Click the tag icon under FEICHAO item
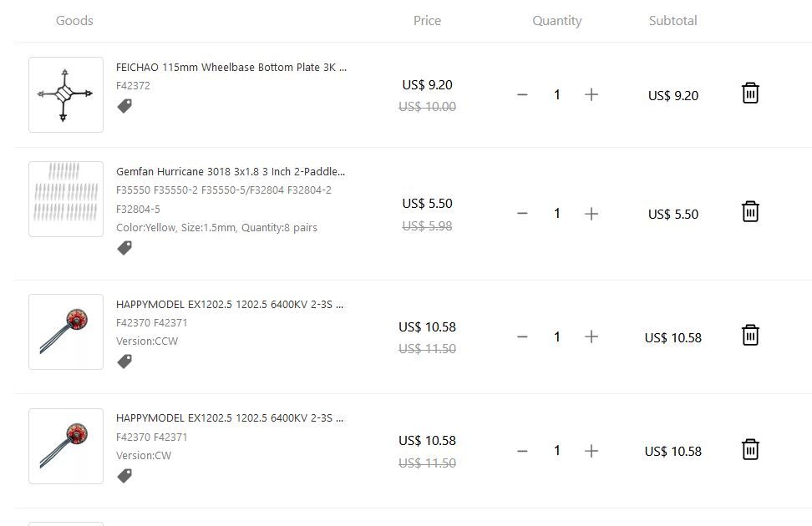The image size is (812, 526). (x=124, y=106)
